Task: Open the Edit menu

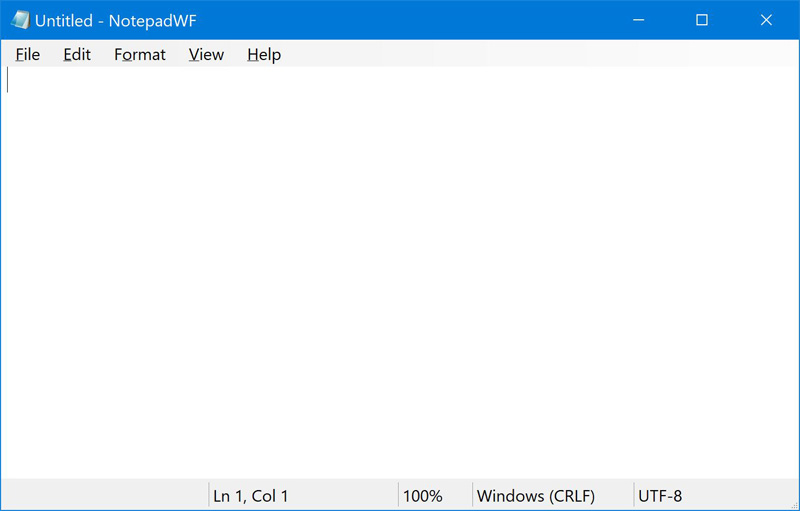Action: coord(77,55)
